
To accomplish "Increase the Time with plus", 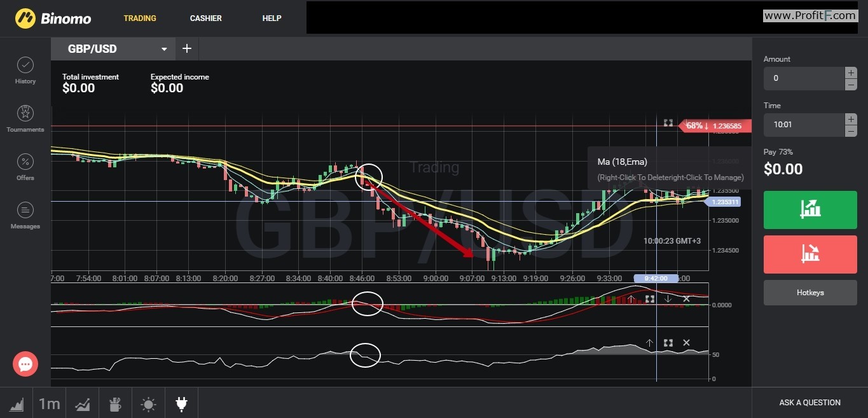I will (x=851, y=119).
